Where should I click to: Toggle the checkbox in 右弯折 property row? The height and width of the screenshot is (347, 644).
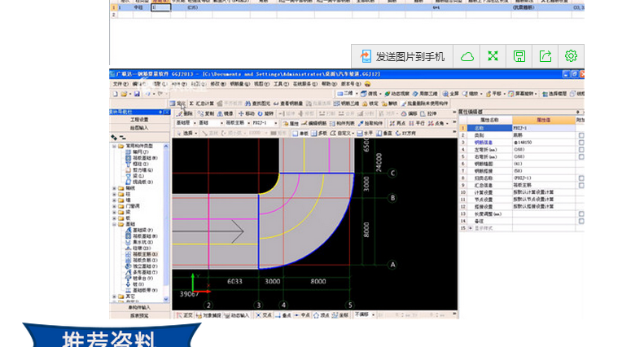pos(581,156)
